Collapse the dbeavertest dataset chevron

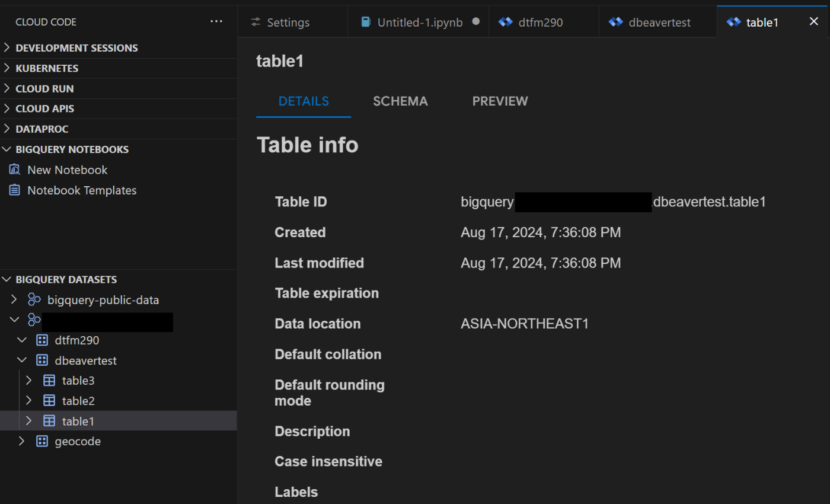click(22, 361)
